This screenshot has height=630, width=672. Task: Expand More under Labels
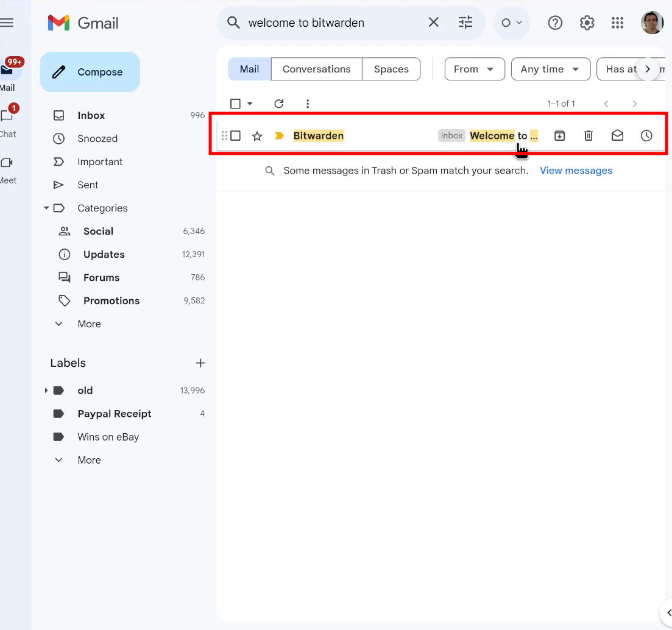pos(89,460)
